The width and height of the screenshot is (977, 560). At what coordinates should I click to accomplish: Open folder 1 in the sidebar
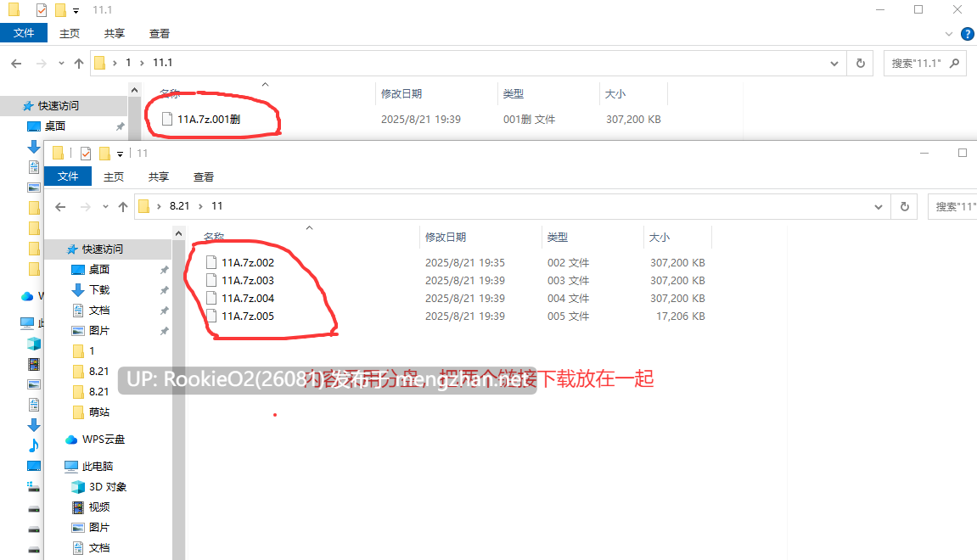pos(92,351)
